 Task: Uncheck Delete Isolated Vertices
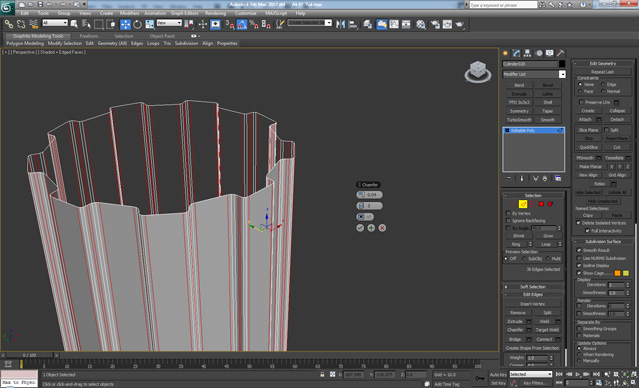[578, 223]
